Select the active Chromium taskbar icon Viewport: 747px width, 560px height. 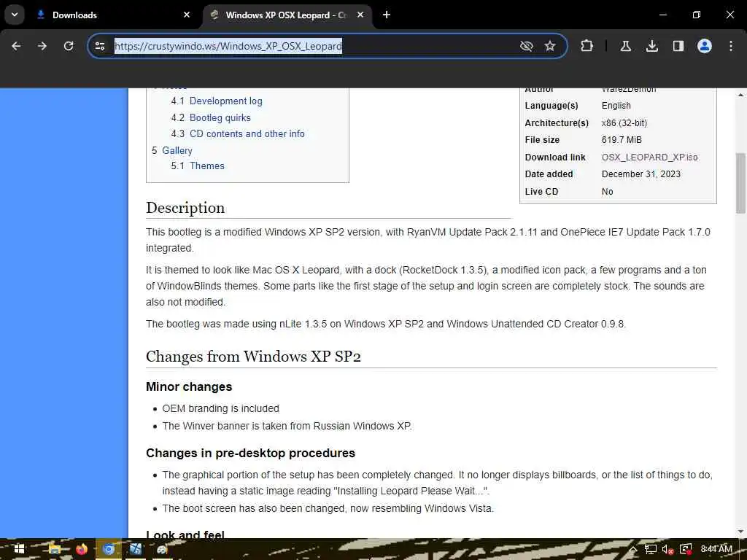click(x=109, y=549)
